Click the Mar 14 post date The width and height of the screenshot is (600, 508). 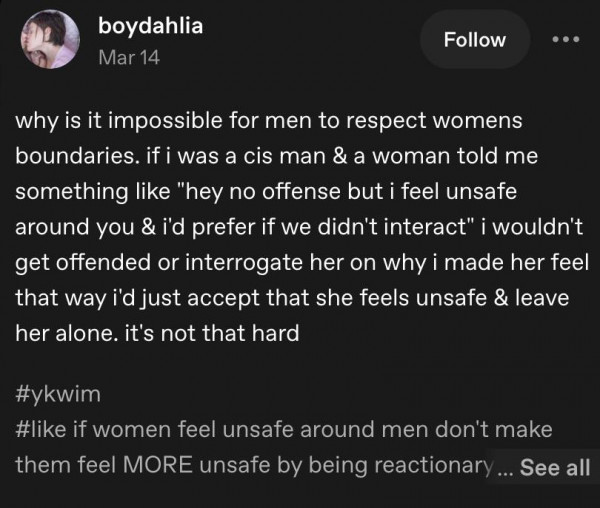[128, 57]
